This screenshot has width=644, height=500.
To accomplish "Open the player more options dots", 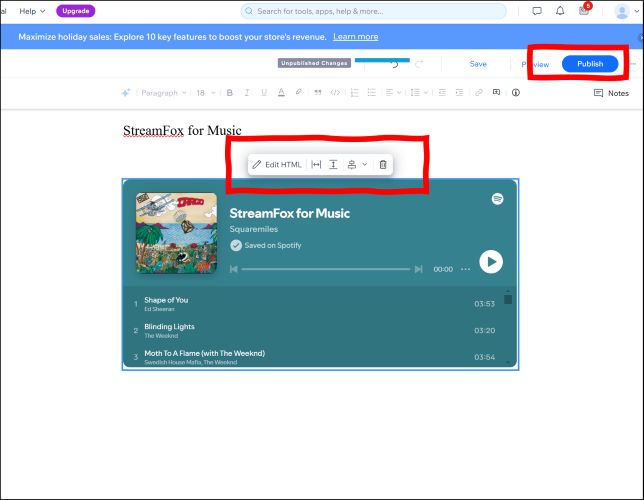I will pos(465,269).
